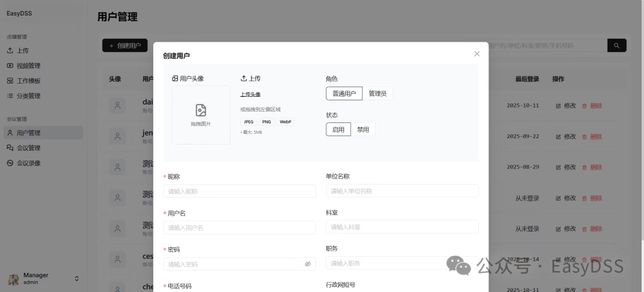Click the WebP format tag
The width and height of the screenshot is (644, 292).
point(286,122)
